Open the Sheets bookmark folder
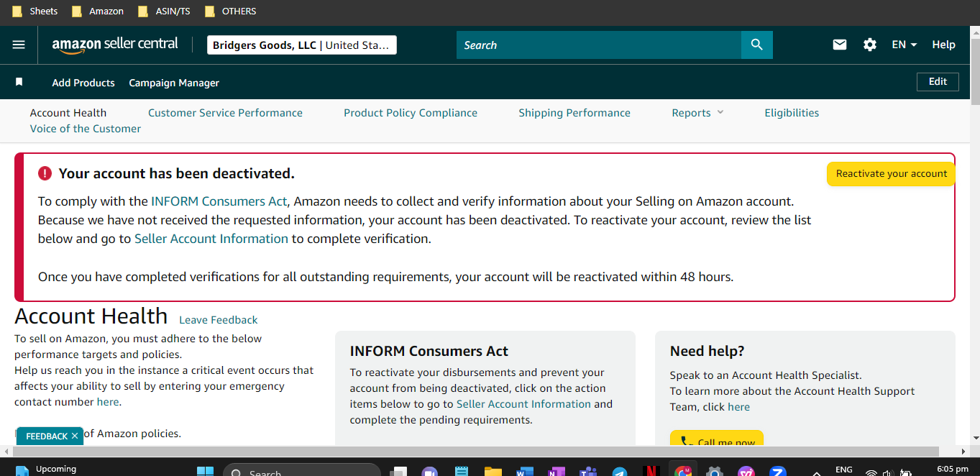Image resolution: width=980 pixels, height=476 pixels. click(x=35, y=12)
